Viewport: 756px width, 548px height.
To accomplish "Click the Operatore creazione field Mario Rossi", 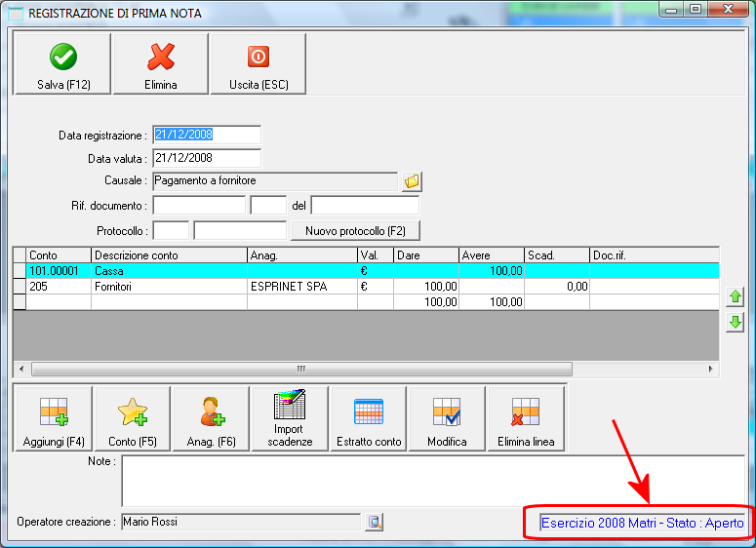I will [241, 522].
